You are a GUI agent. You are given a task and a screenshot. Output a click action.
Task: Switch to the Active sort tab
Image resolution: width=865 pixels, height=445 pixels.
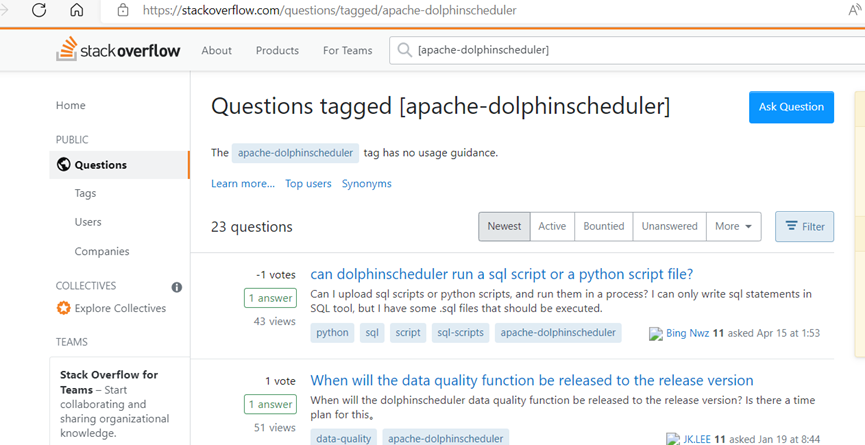click(552, 226)
